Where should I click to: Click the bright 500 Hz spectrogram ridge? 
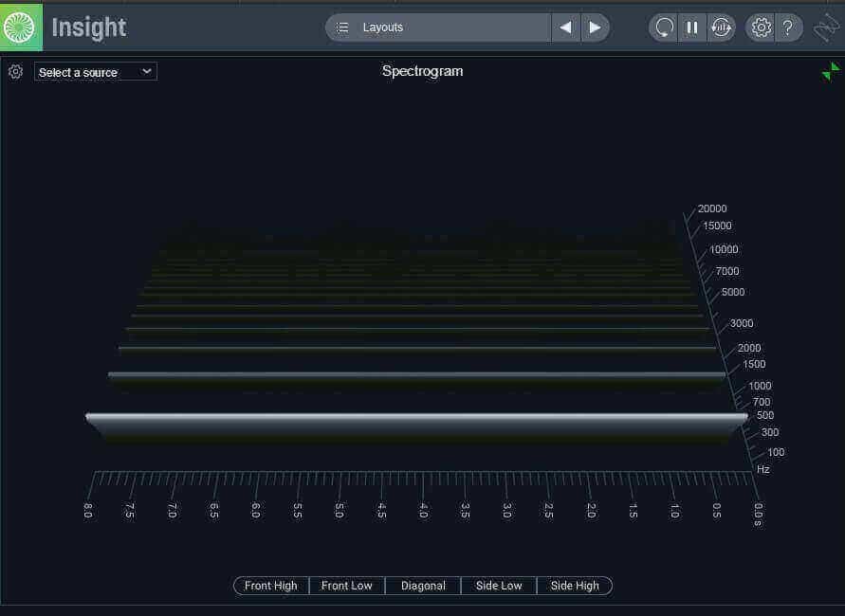pyautogui.click(x=416, y=417)
